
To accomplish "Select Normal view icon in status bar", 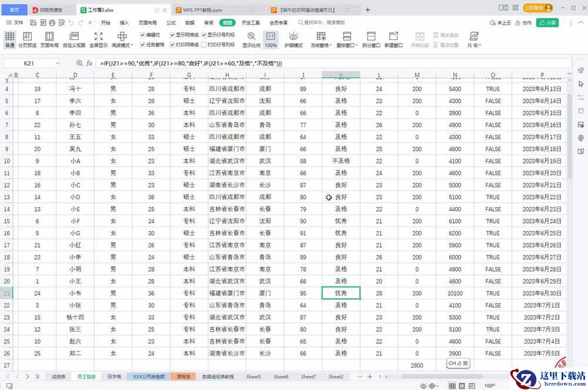I will click(x=453, y=385).
